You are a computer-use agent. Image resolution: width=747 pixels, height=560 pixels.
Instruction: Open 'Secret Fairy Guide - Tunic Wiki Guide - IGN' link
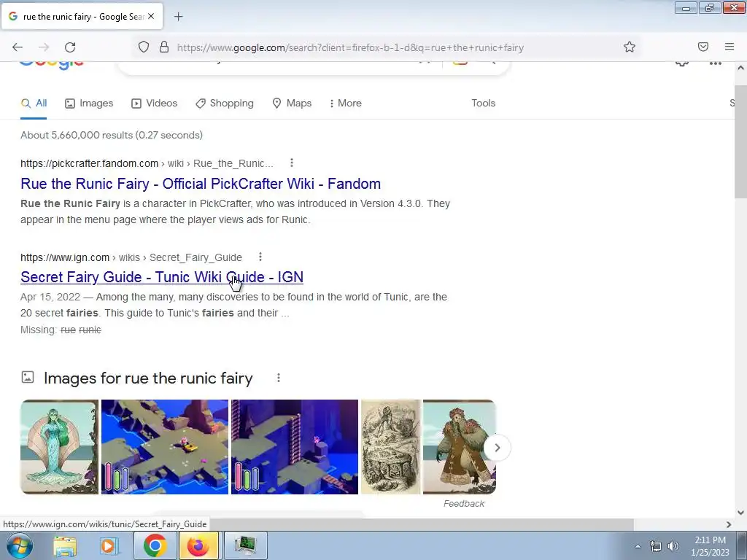click(162, 277)
